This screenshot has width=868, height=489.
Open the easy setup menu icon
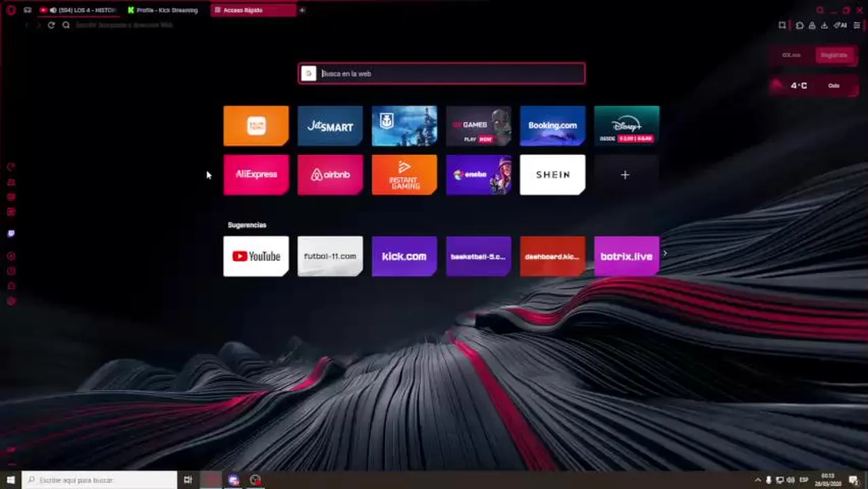856,25
